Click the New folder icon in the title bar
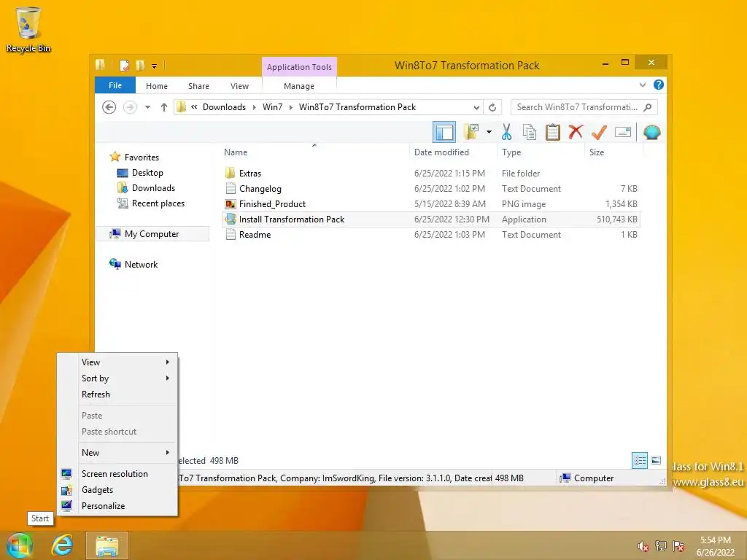Screen dimensions: 747x560 point(140,65)
